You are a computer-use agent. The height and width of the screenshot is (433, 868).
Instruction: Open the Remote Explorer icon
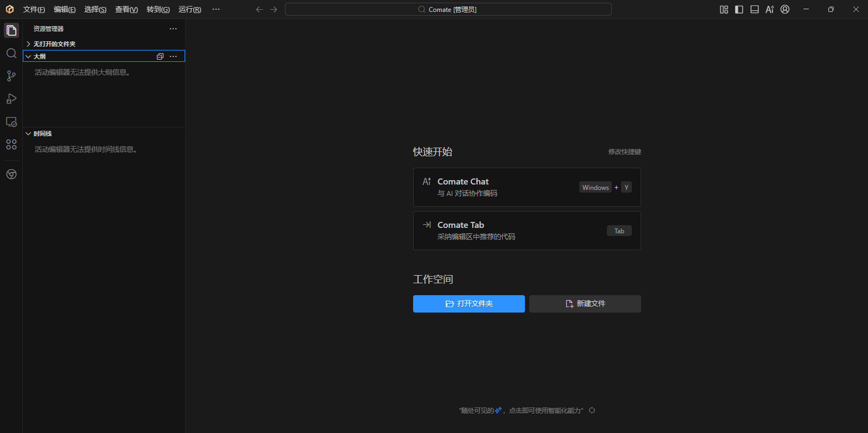coord(11,122)
